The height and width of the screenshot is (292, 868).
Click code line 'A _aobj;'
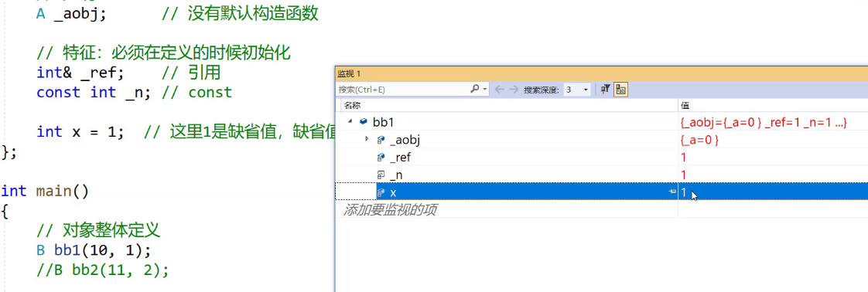[71, 14]
